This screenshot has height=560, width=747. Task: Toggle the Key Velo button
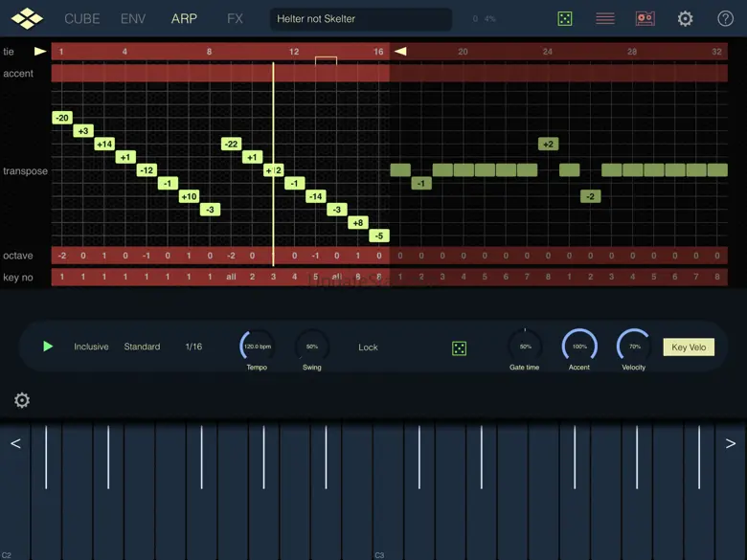pos(689,347)
